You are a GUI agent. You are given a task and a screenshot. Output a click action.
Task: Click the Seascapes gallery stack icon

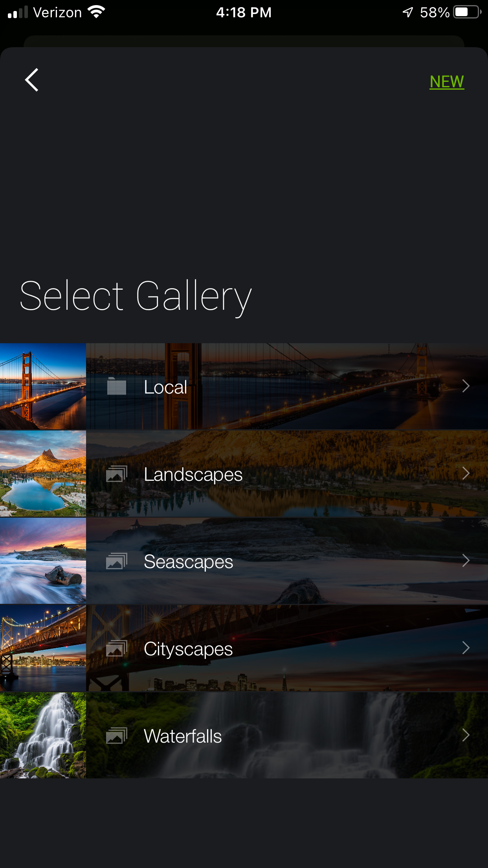pos(117,561)
